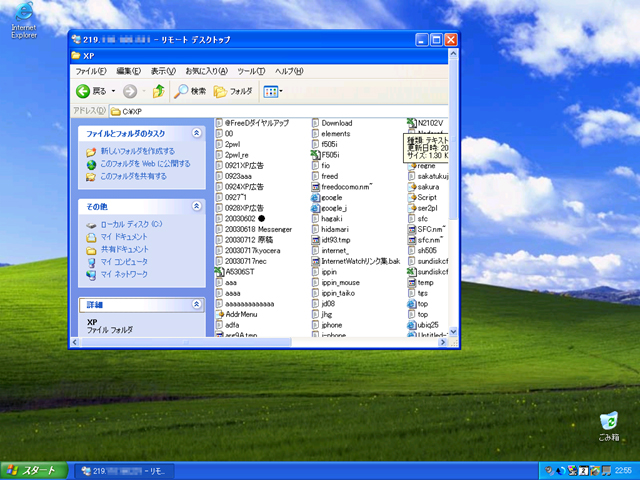The width and height of the screenshot is (640, 480).
Task: Toggle the フォルダ (Folders) pane button
Action: coord(233,91)
